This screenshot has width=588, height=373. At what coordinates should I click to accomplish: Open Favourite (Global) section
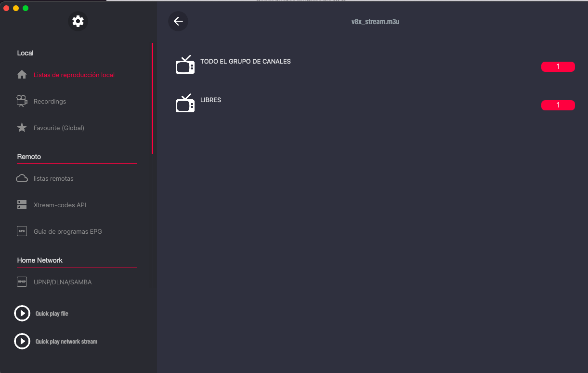click(59, 128)
